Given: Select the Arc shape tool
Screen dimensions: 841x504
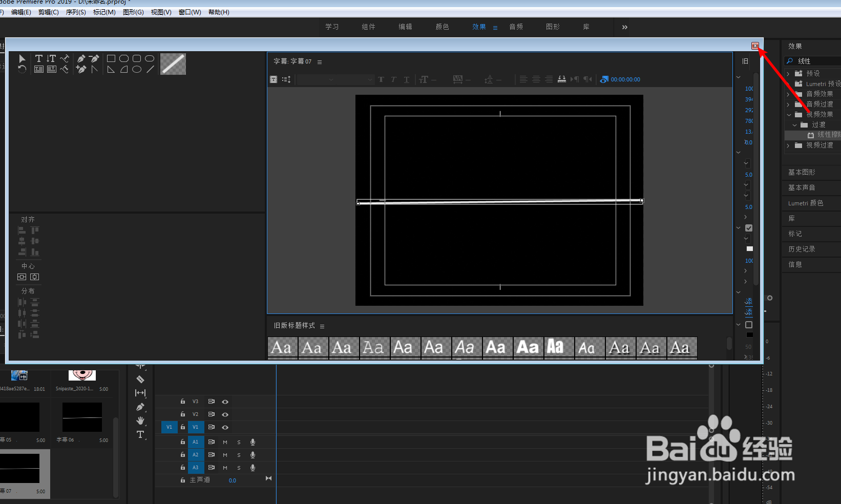Looking at the screenshot, I should coord(123,69).
